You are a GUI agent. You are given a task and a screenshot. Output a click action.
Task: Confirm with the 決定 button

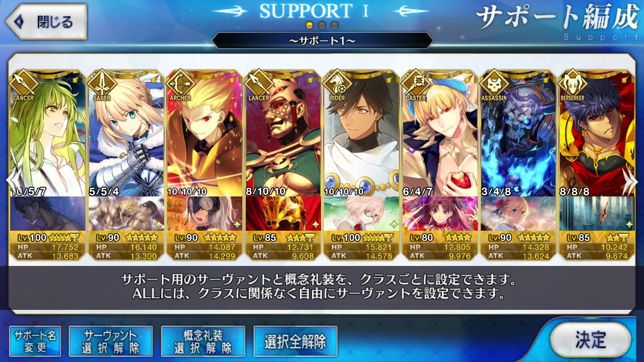click(x=590, y=339)
